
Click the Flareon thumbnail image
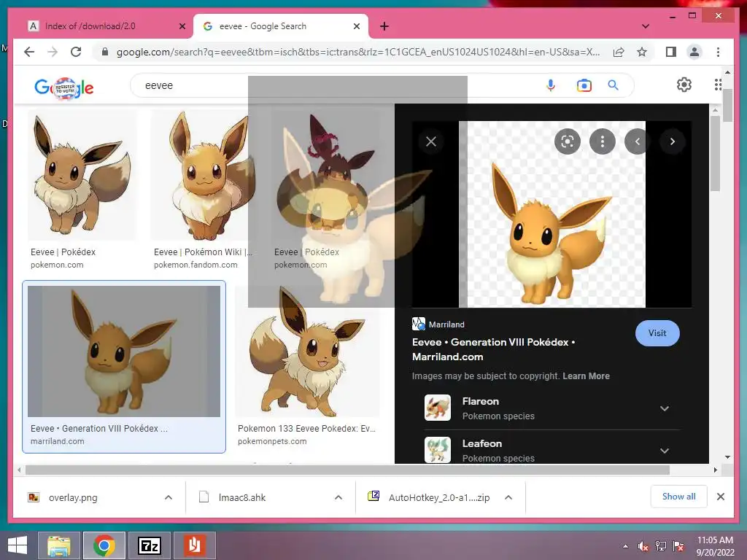tap(438, 408)
